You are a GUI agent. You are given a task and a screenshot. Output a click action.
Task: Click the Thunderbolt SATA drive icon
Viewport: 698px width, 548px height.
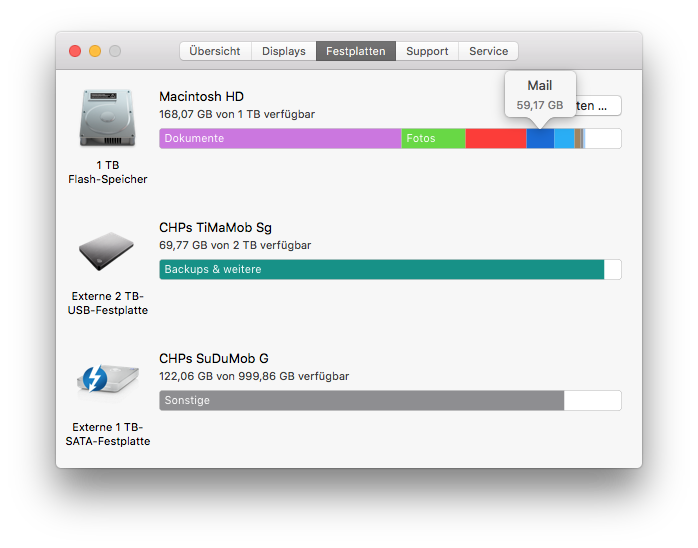pos(107,379)
